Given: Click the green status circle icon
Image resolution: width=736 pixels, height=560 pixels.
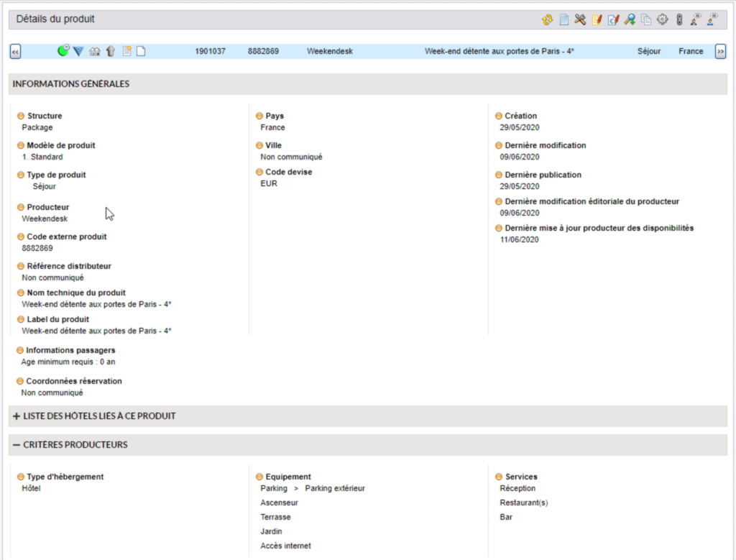Looking at the screenshot, I should pyautogui.click(x=63, y=51).
